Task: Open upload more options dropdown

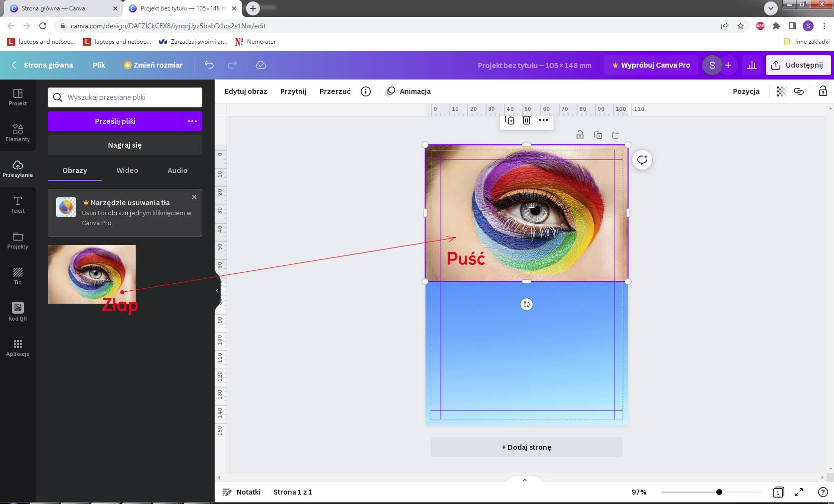Action: 192,121
